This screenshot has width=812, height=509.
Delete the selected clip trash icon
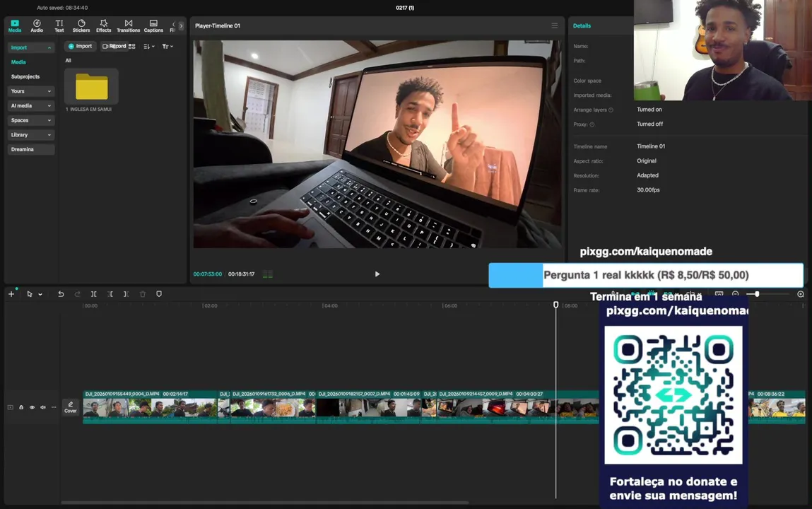(143, 294)
